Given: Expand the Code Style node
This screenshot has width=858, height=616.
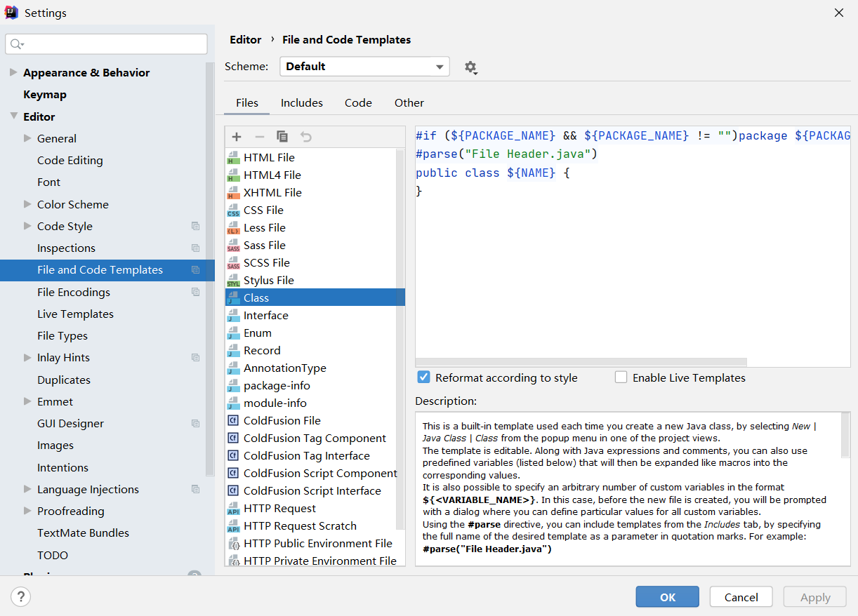Looking at the screenshot, I should (27, 226).
